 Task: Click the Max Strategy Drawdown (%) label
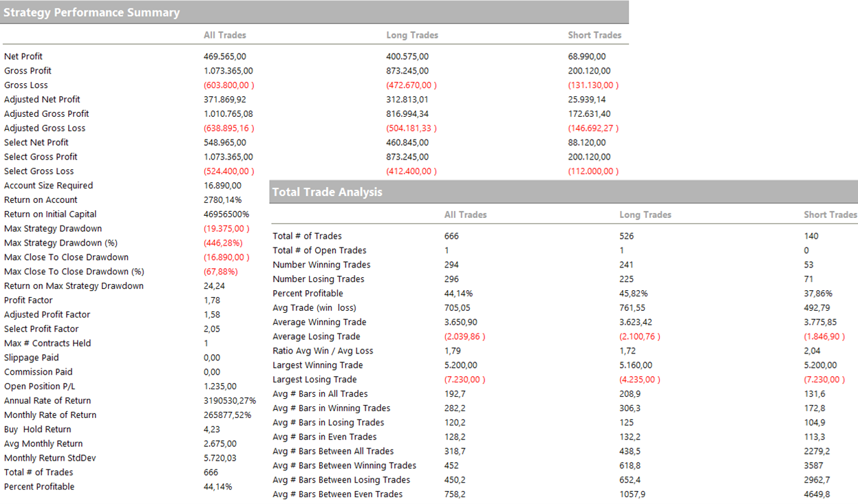(x=61, y=243)
